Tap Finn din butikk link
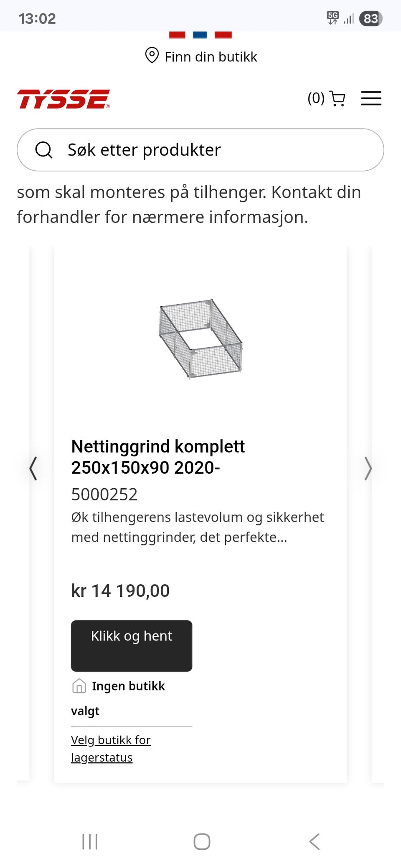The width and height of the screenshot is (401, 868). (211, 57)
